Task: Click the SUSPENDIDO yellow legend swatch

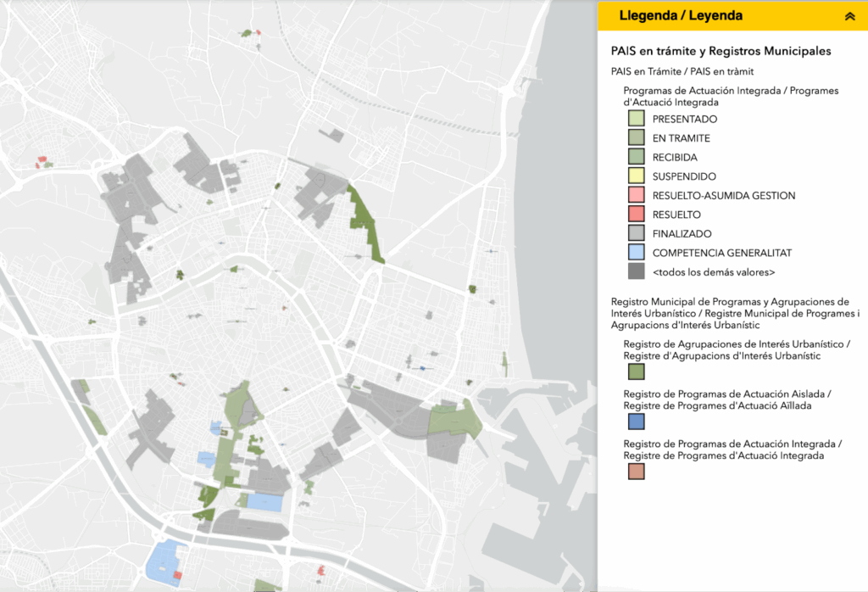Action: pos(636,176)
